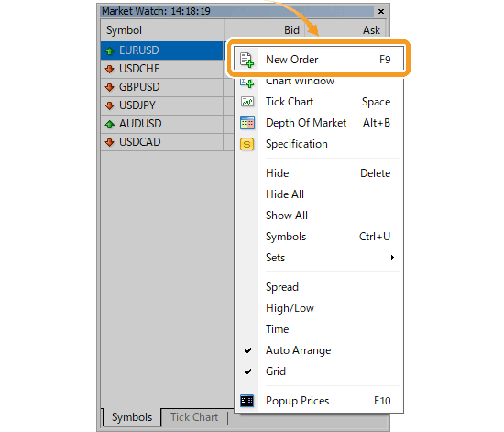Click the red down arrow beside USDCHF
This screenshot has height=432, width=504.
[109, 69]
